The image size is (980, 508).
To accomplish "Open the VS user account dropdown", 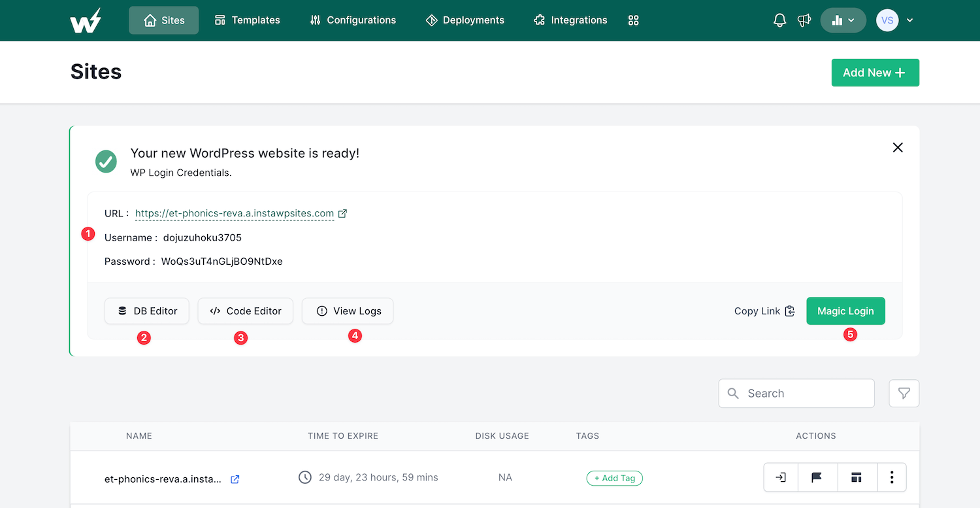I will click(x=894, y=20).
